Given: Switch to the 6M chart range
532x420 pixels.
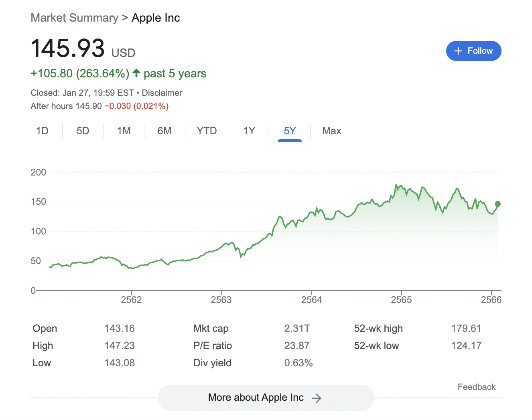Looking at the screenshot, I should pyautogui.click(x=164, y=131).
